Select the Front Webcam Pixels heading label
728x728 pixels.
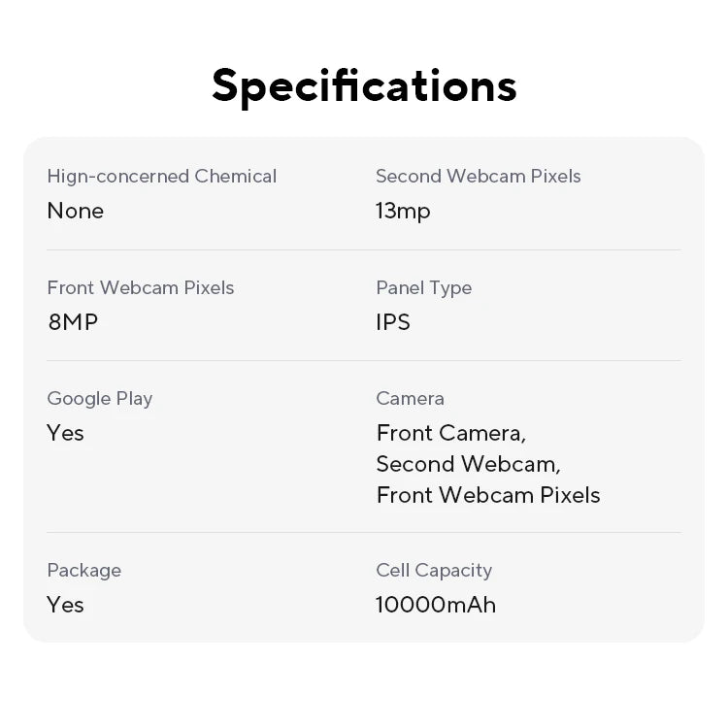point(141,288)
